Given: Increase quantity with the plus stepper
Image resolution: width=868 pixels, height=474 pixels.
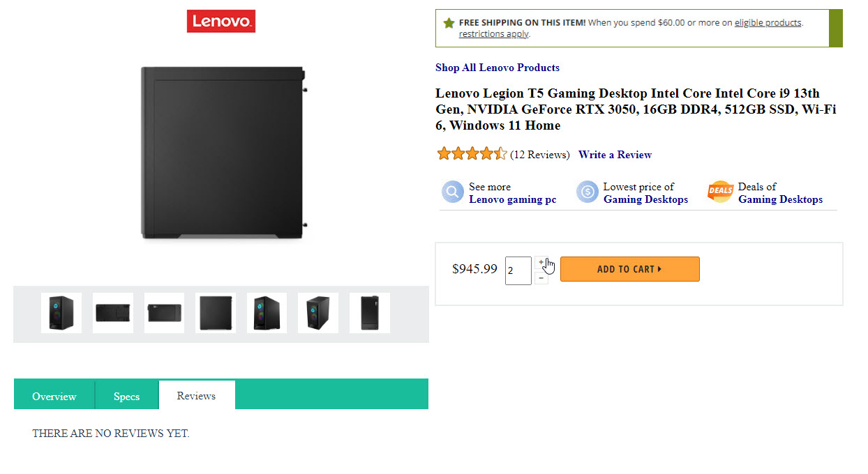Looking at the screenshot, I should [541, 263].
